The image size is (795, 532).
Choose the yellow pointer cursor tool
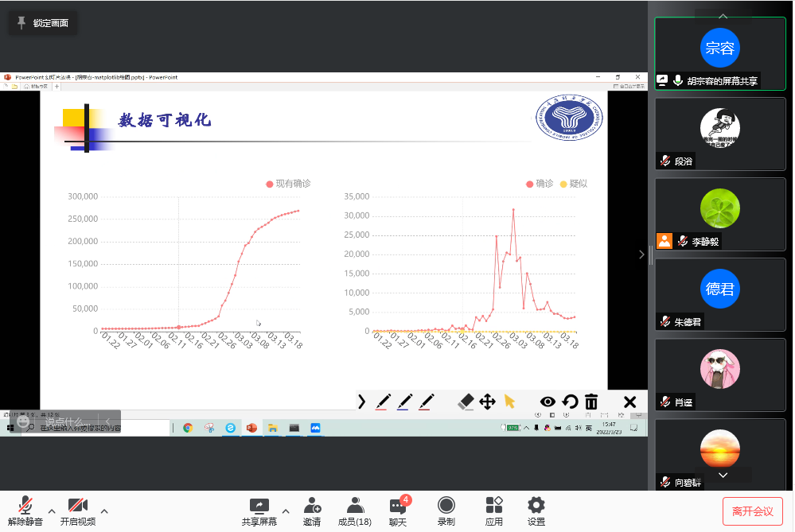point(509,402)
